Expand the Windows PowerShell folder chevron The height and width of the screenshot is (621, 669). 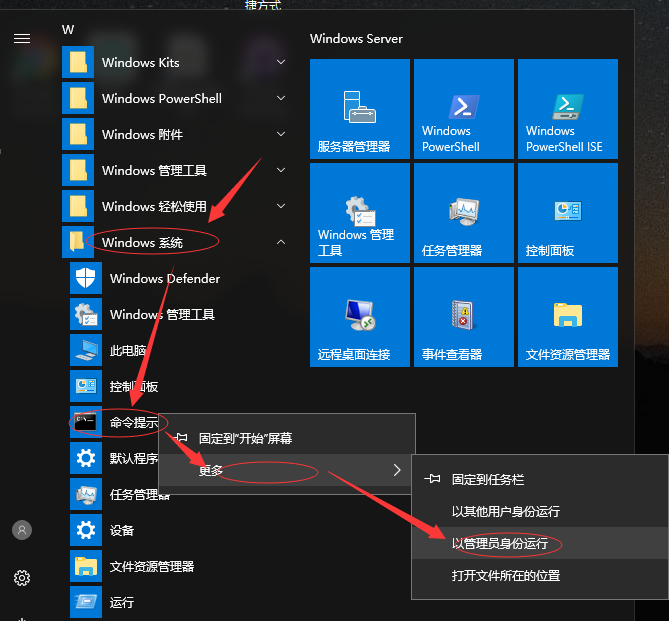click(x=281, y=98)
